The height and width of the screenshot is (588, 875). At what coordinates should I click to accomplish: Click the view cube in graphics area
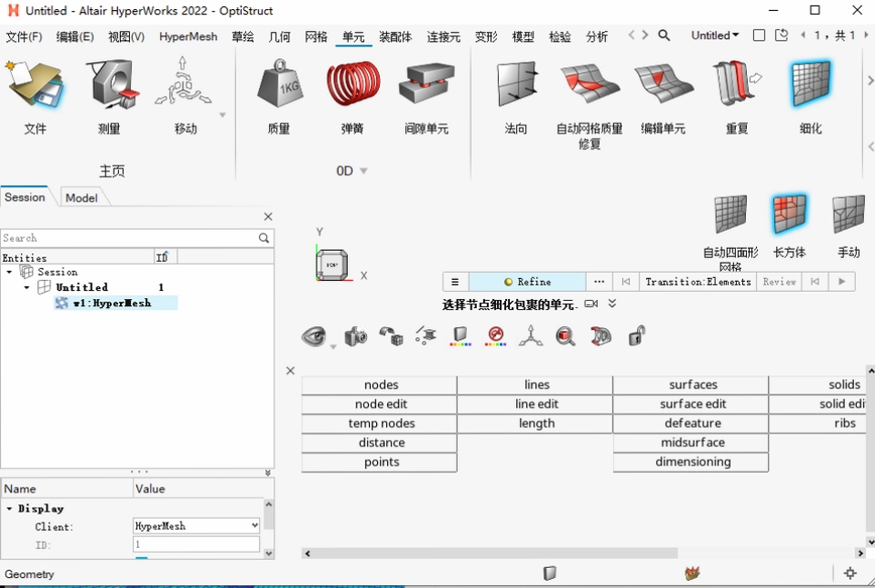coord(332,264)
